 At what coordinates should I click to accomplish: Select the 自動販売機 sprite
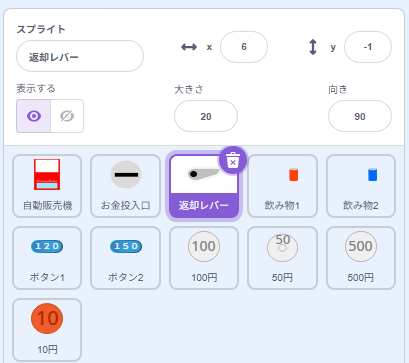coord(47,186)
